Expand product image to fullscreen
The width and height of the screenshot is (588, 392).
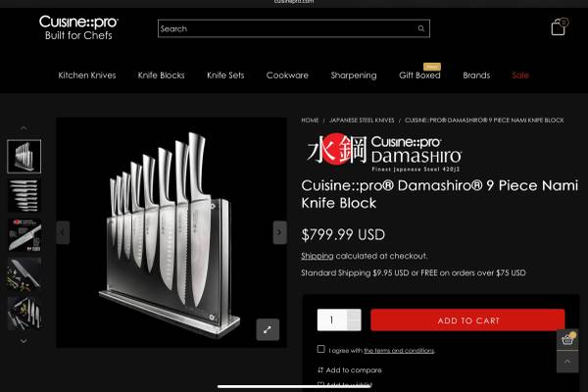click(268, 329)
